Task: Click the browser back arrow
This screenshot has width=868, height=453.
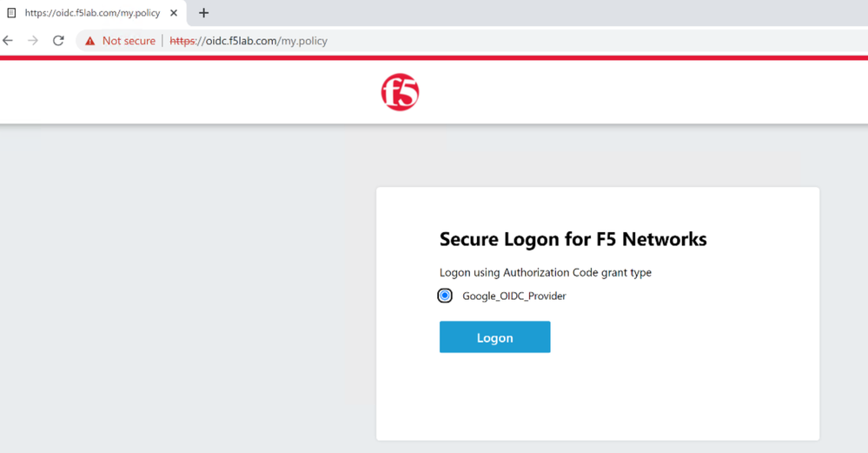Action: click(9, 41)
